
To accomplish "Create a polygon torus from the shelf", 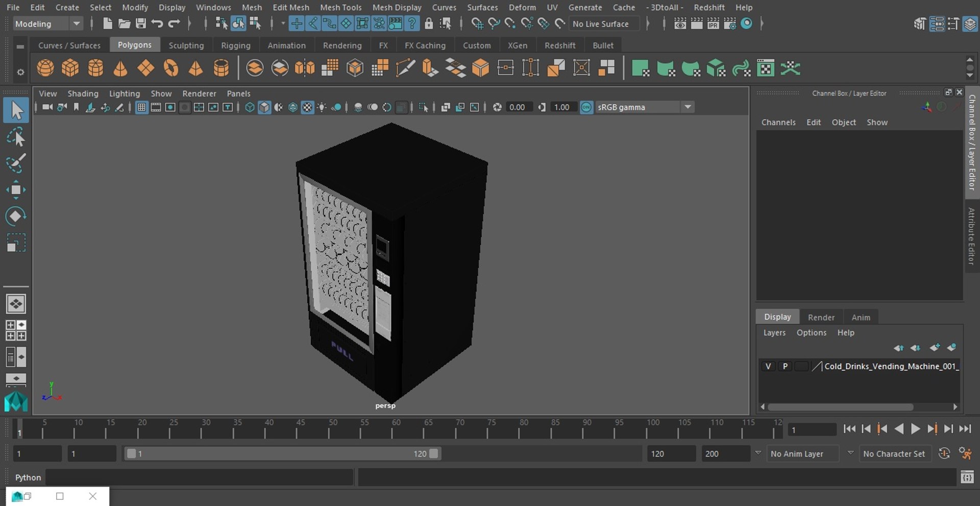I will [x=171, y=68].
